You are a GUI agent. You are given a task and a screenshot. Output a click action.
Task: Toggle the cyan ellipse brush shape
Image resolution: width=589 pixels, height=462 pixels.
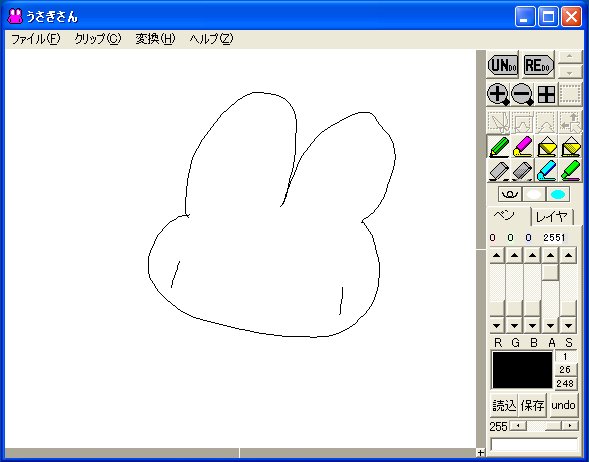(x=558, y=194)
